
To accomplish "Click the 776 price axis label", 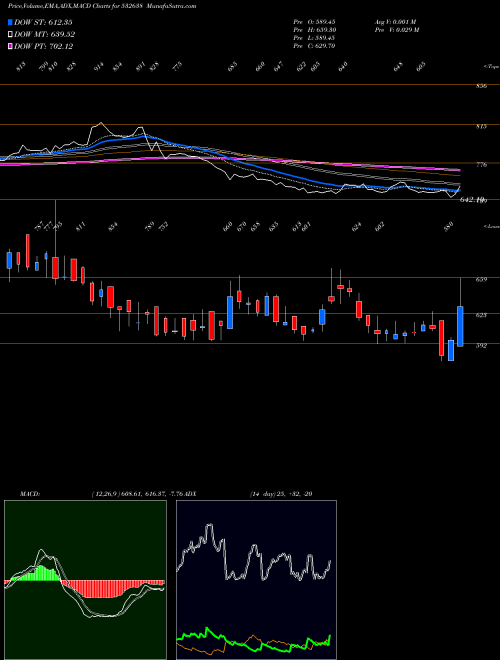I will pyautogui.click(x=482, y=165).
